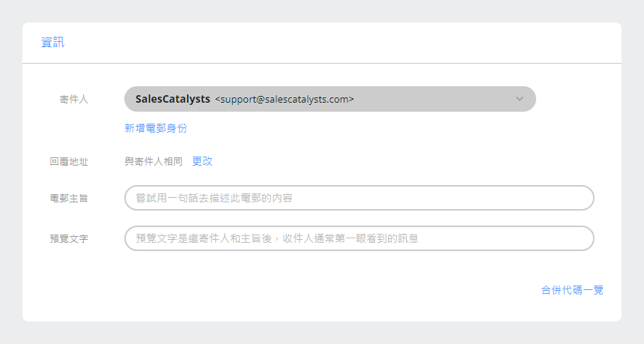This screenshot has width=644, height=344.
Task: Click the 與寄件人相同 reply address text
Action: [154, 161]
